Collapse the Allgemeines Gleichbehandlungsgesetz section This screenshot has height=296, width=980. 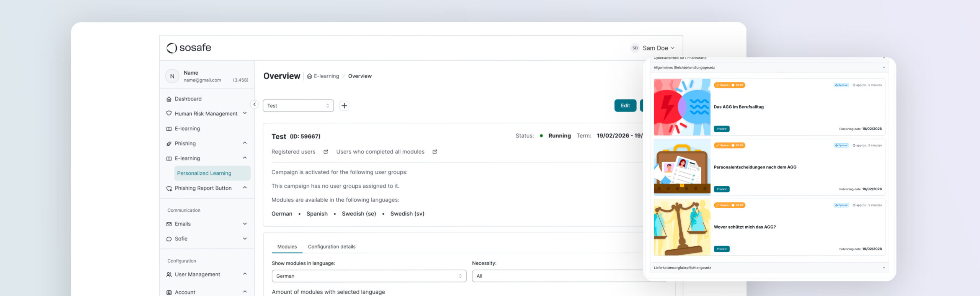tap(884, 68)
